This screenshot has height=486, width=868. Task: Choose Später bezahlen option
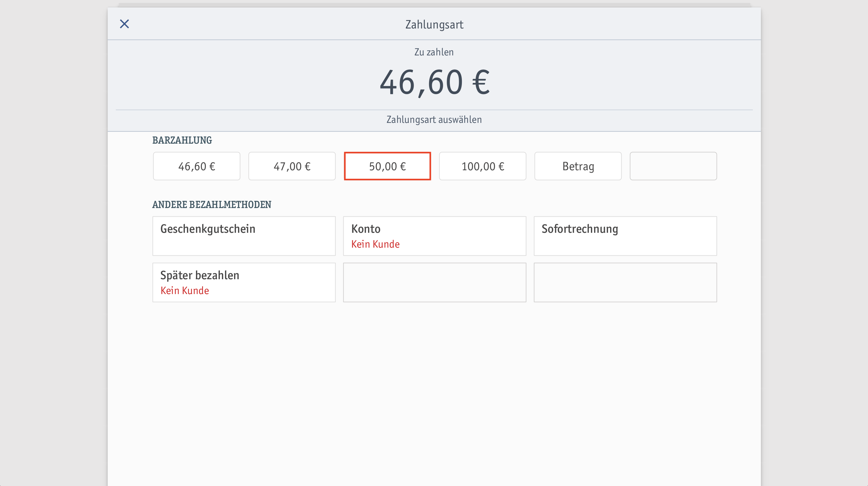[244, 282]
